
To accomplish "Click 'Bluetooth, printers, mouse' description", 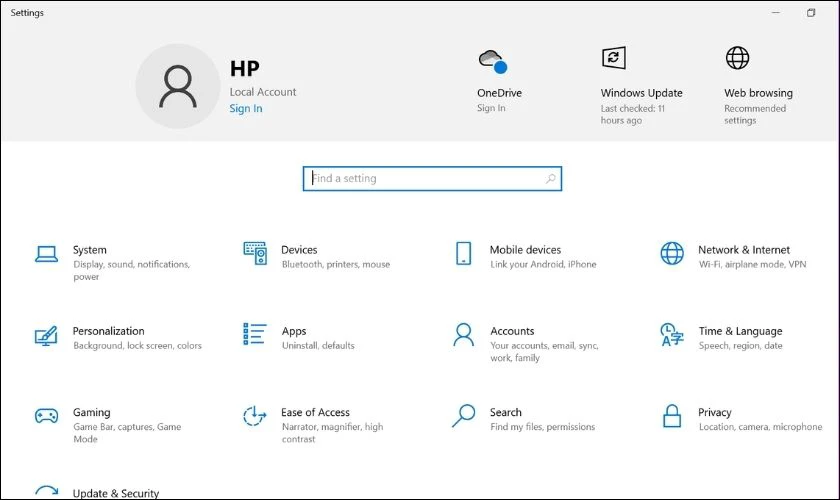I will pyautogui.click(x=336, y=264).
